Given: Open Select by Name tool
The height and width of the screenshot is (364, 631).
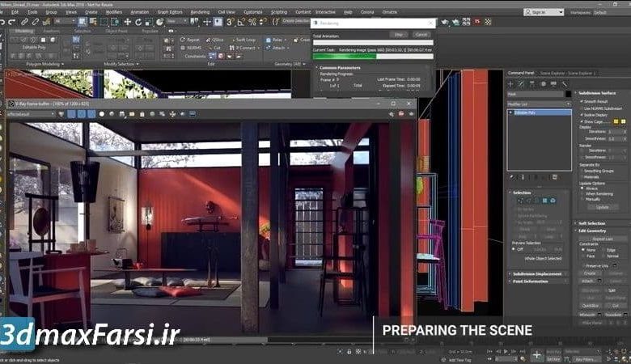Looking at the screenshot, I should (93, 22).
